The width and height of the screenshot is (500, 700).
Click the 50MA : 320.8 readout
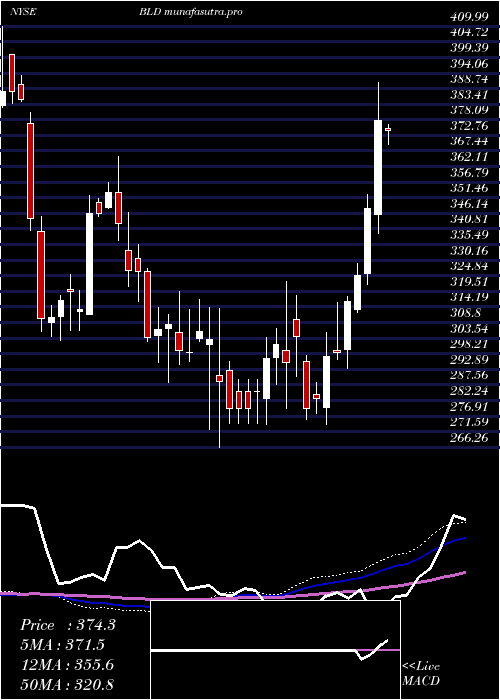point(68,684)
